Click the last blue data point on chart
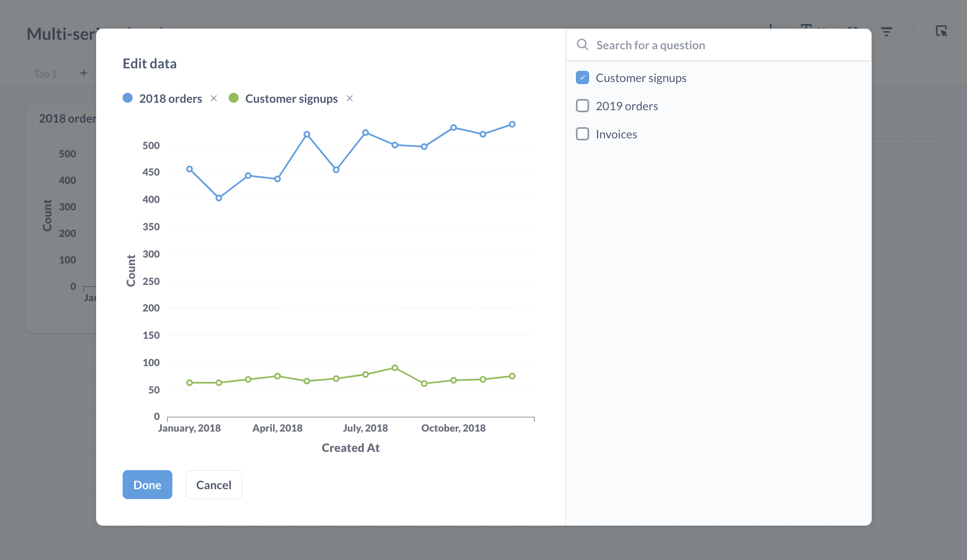Screen dimensions: 967x560 click(512, 124)
